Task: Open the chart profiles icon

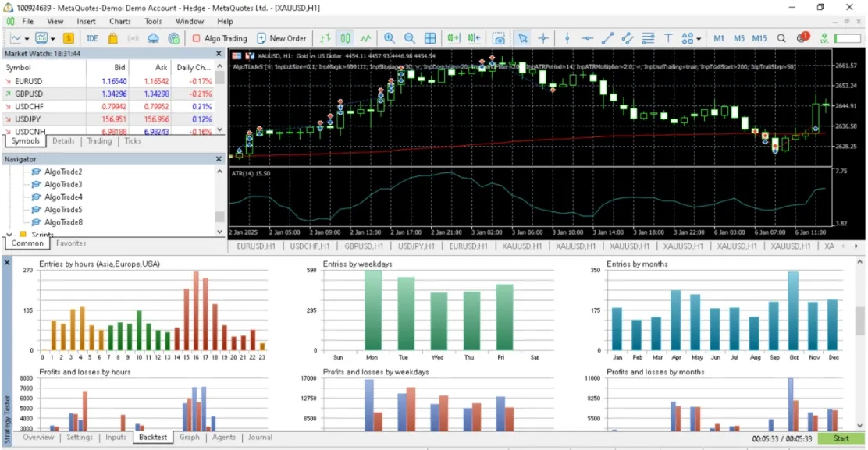Action: (x=41, y=38)
